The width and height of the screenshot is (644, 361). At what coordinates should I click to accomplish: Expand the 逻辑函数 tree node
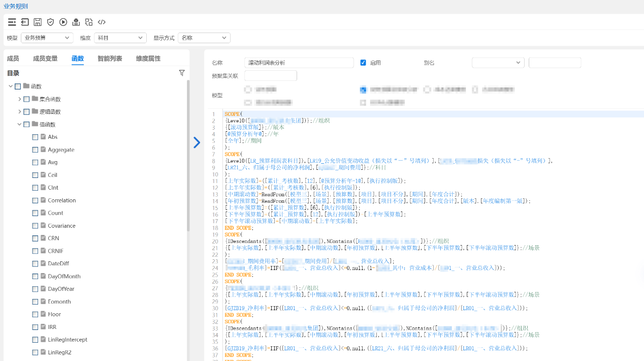coord(19,112)
